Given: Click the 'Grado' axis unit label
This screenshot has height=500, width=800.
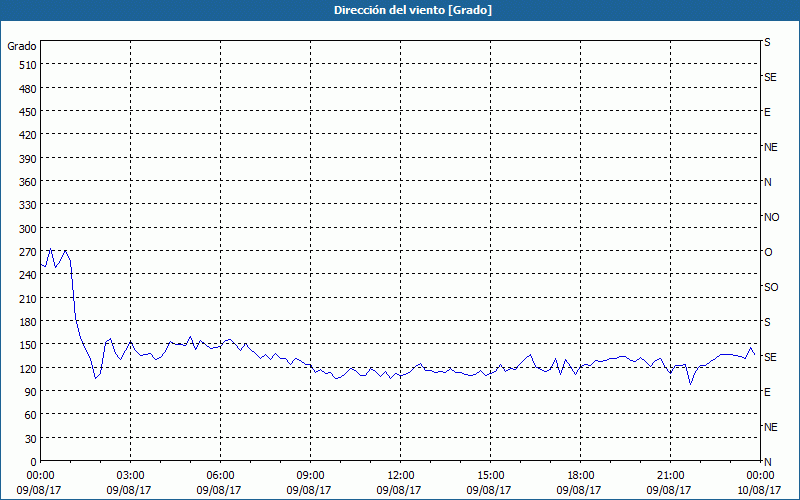Looking at the screenshot, I should (22, 46).
